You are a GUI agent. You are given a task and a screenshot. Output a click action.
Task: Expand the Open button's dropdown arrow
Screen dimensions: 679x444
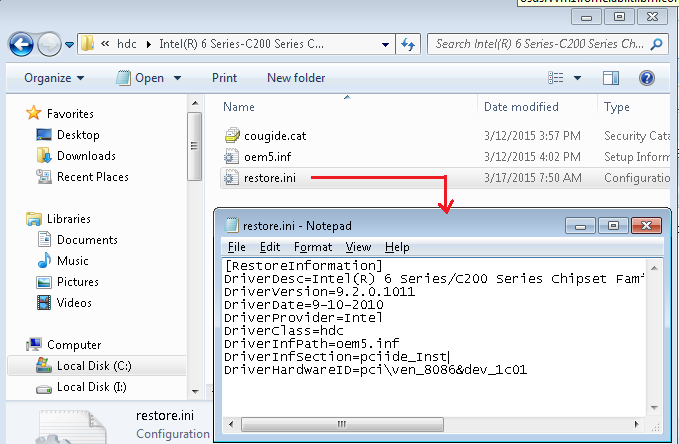(178, 78)
